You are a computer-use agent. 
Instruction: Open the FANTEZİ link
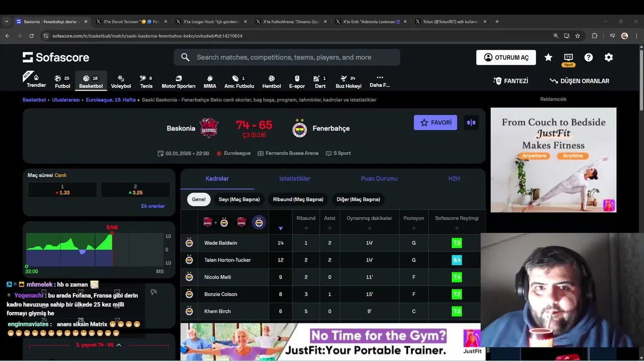click(x=511, y=81)
